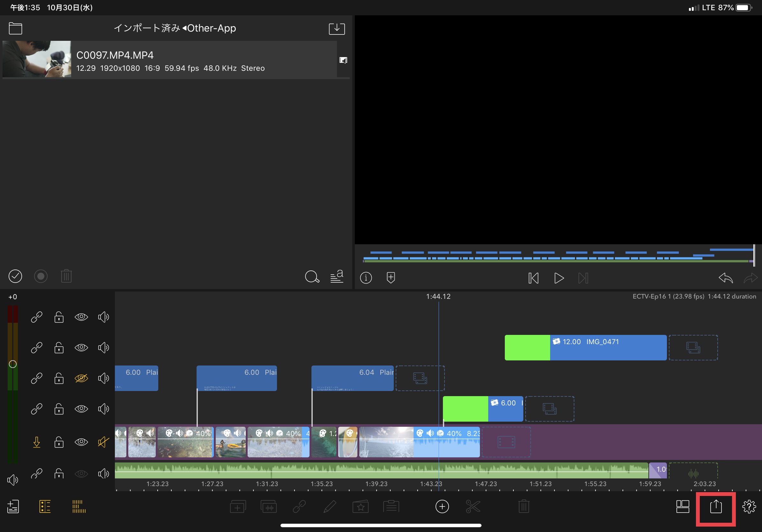The height and width of the screenshot is (532, 762).
Task: Add a marker with the bookmark plus icon
Action: 391,277
